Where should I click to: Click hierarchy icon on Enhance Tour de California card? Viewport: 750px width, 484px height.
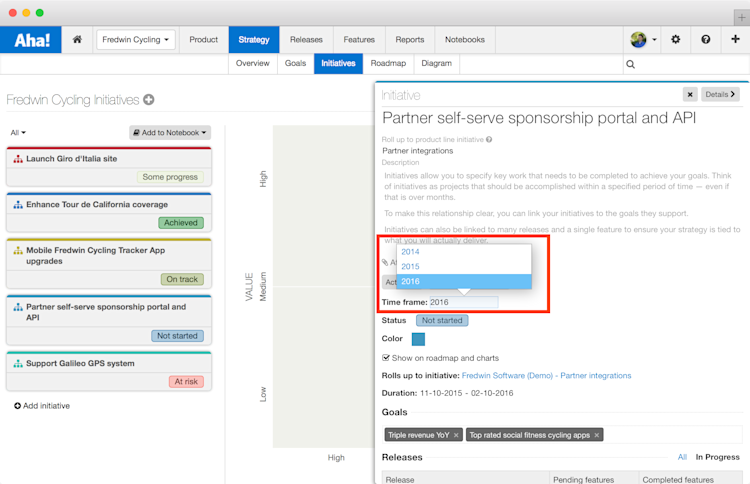tap(18, 205)
